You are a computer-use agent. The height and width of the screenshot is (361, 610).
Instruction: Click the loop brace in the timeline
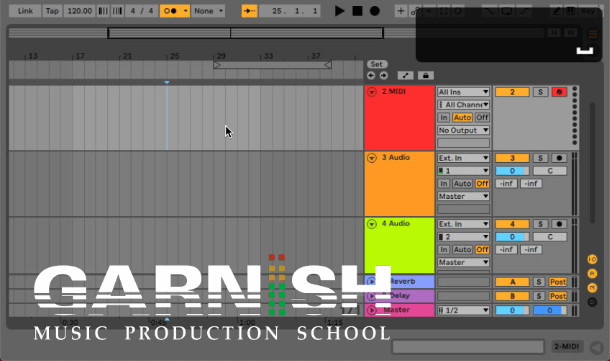[x=272, y=65]
